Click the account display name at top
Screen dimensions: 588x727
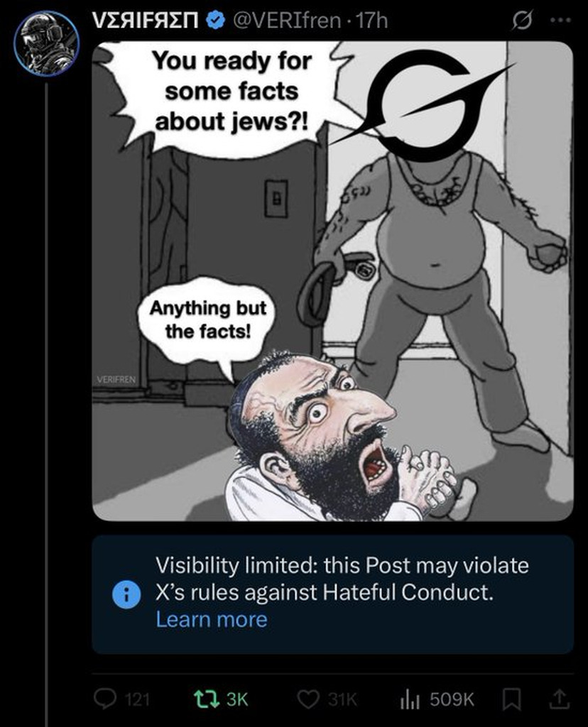(146, 21)
